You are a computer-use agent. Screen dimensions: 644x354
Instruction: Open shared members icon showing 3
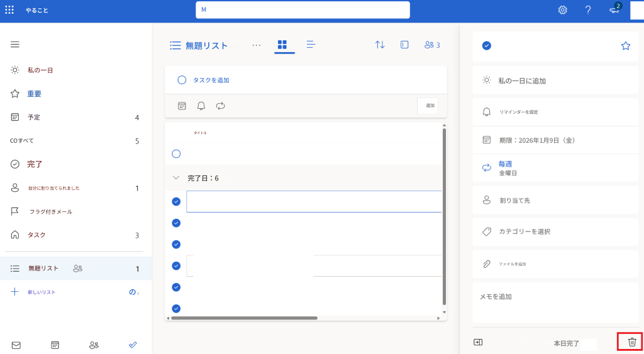pos(432,45)
